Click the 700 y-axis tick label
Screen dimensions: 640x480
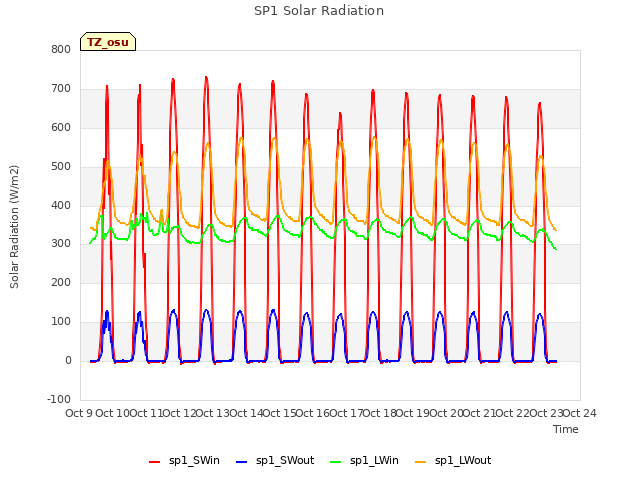[x=61, y=88]
